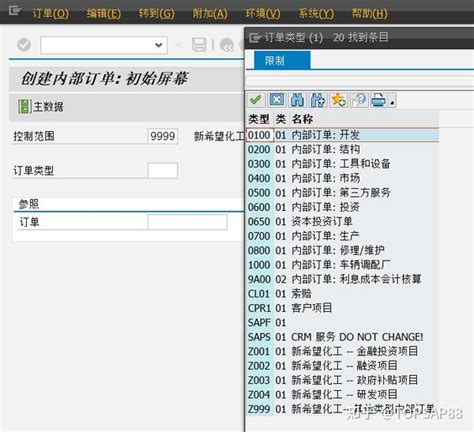This screenshot has height=432, width=474.
Task: Click the 类型 column header
Action: [x=259, y=119]
